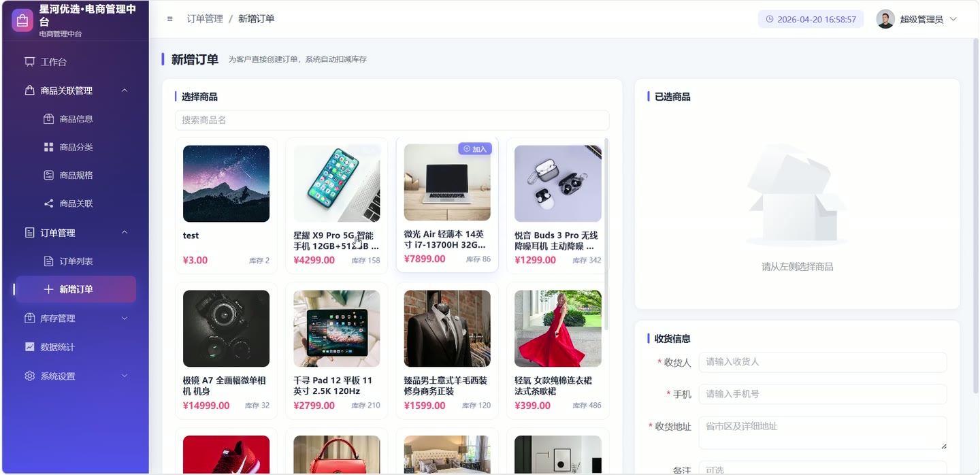This screenshot has width=980, height=475.
Task: Click the 收货地址 textarea
Action: (822, 433)
